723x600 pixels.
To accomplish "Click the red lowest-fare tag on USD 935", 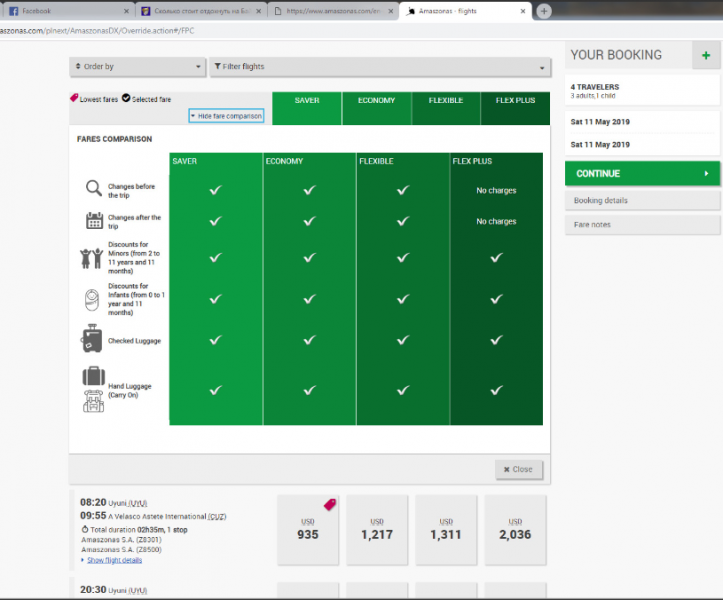I will [x=330, y=505].
